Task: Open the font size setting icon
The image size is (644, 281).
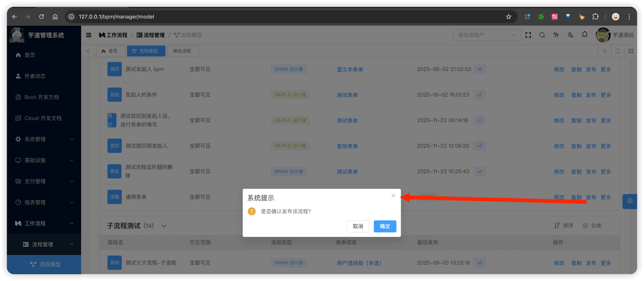Action: pyautogui.click(x=556, y=35)
